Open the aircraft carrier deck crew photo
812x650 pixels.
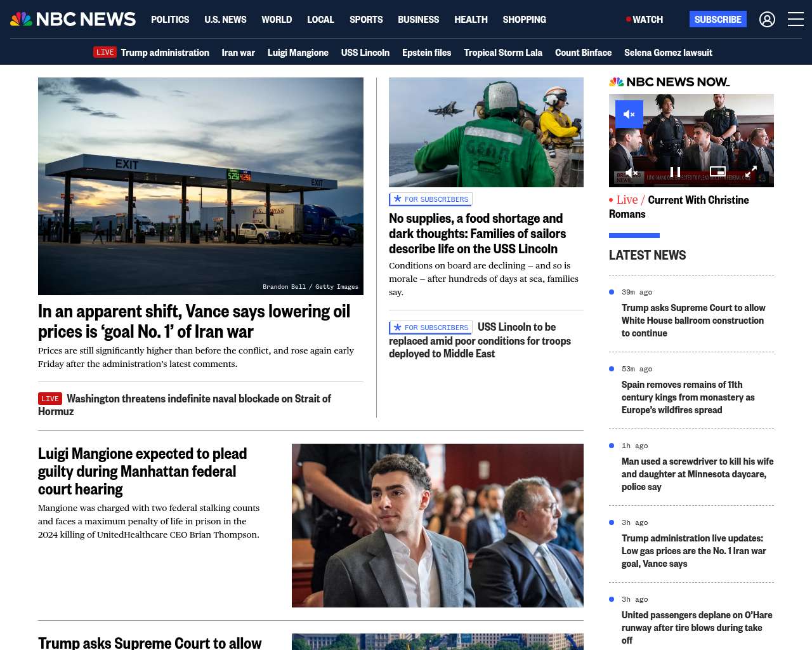point(486,132)
